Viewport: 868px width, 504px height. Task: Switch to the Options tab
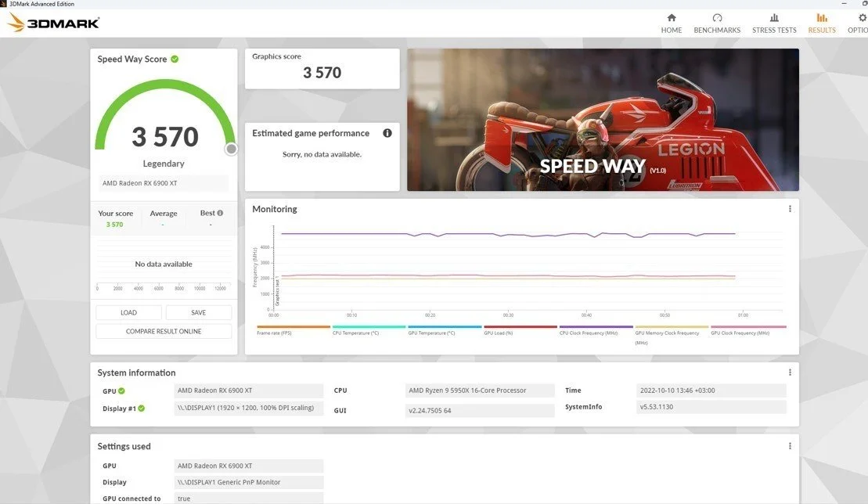(858, 23)
